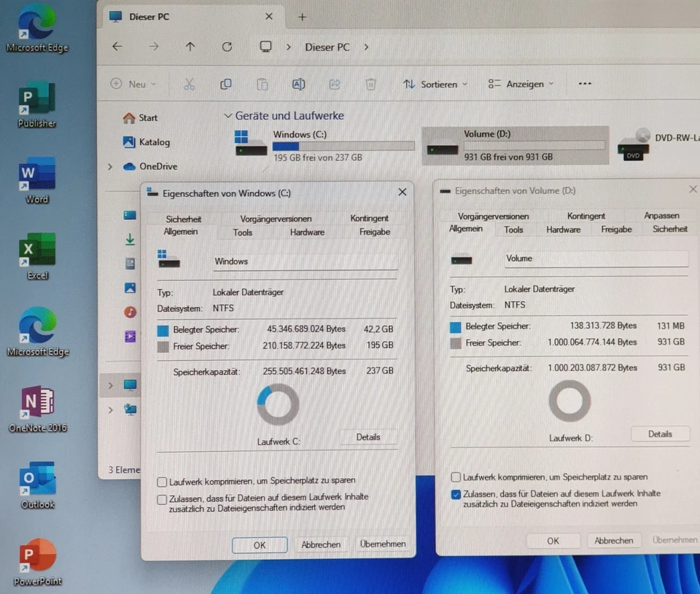Disable content indexing for Volume (D:)

(456, 493)
